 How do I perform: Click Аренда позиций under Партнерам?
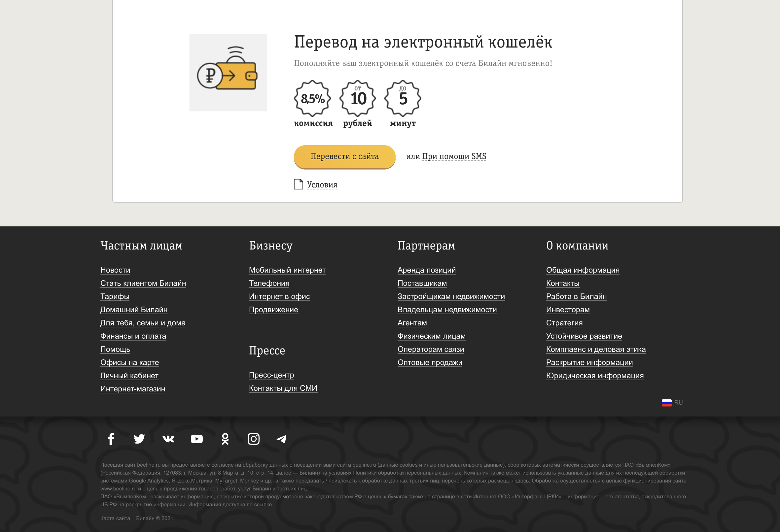click(427, 270)
